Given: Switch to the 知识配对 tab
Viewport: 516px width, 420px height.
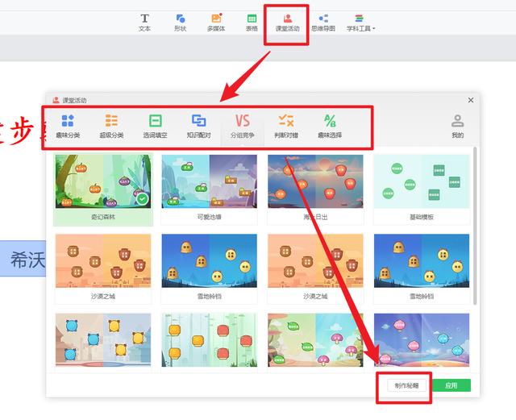Looking at the screenshot, I should click(199, 126).
